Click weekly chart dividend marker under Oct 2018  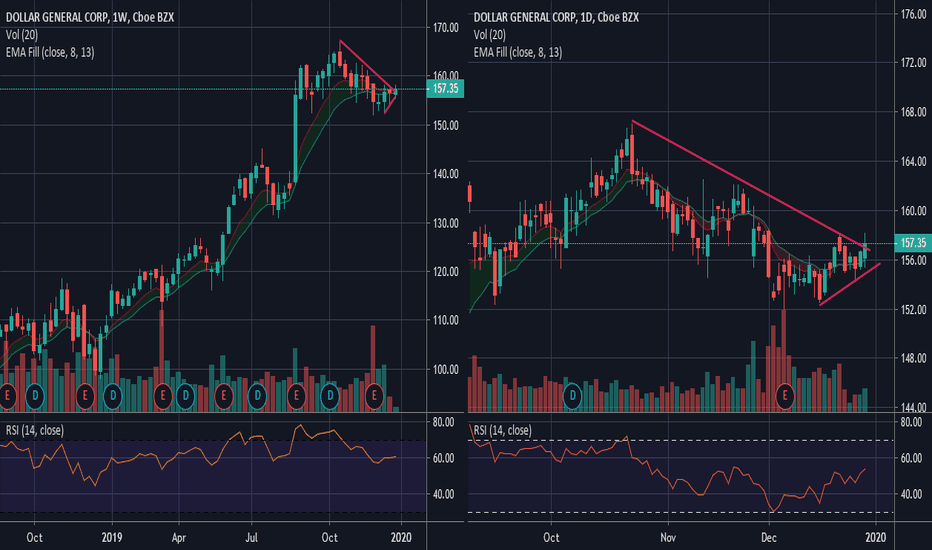(35, 395)
